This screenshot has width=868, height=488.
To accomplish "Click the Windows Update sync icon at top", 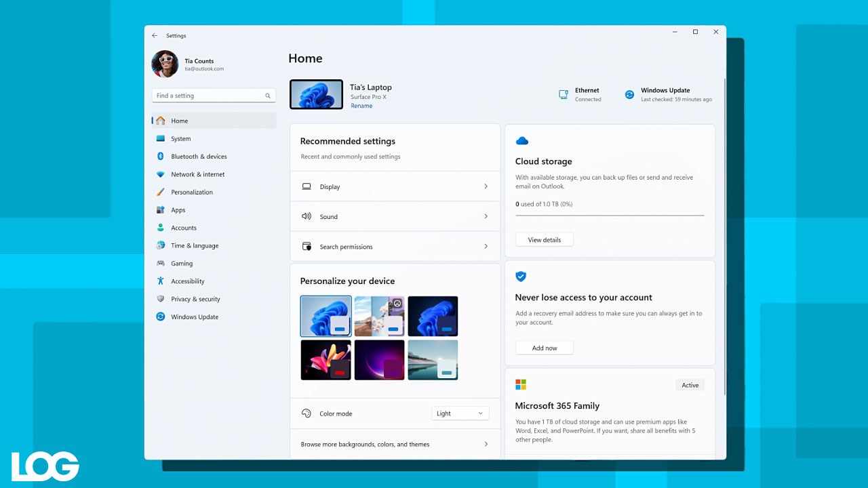I will pyautogui.click(x=629, y=95).
